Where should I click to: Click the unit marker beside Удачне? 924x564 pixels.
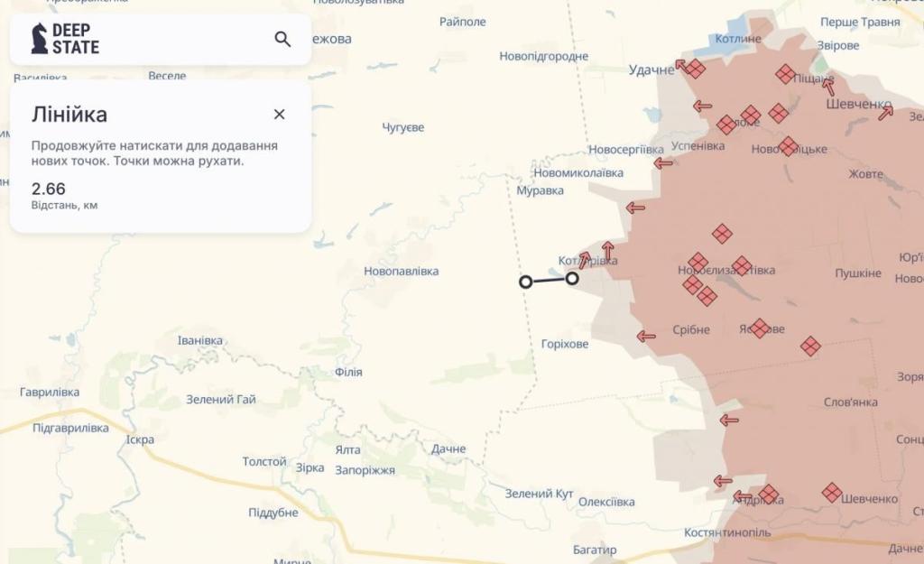696,69
